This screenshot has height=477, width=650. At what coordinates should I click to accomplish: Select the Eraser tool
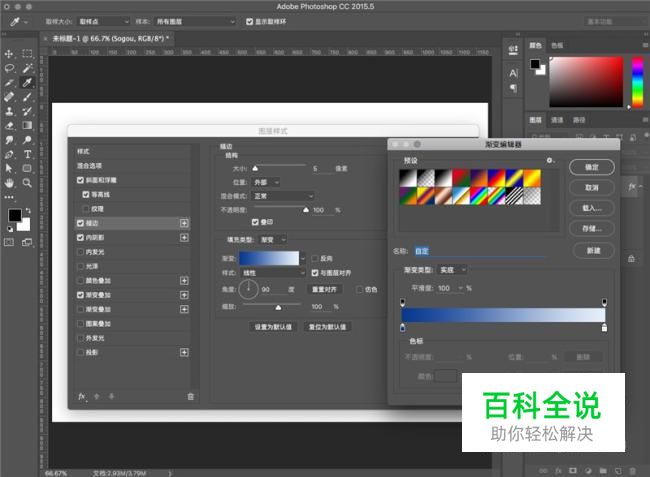pos(9,126)
